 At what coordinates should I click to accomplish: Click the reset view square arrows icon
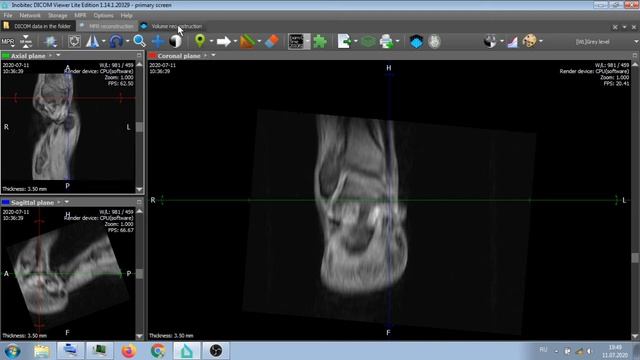(x=74, y=41)
